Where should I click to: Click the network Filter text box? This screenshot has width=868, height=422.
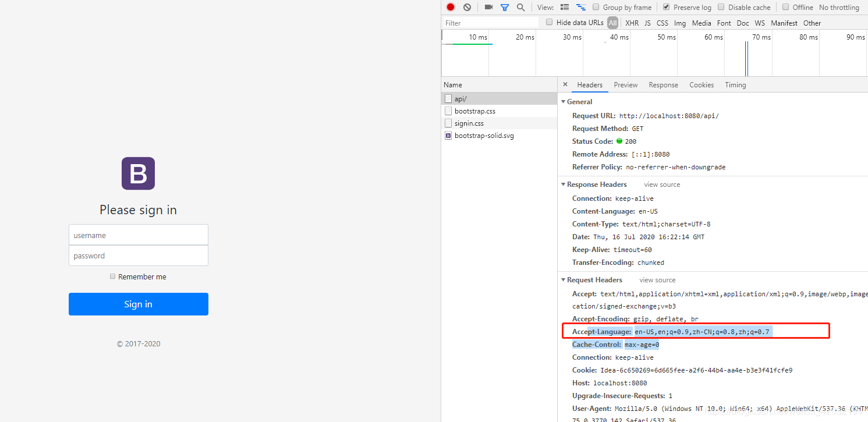491,23
